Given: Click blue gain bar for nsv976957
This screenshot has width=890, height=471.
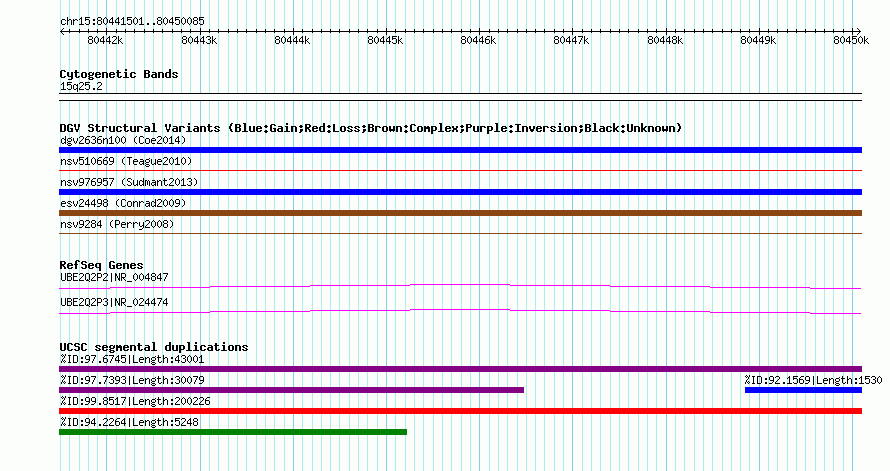Looking at the screenshot, I should pyautogui.click(x=460, y=192).
